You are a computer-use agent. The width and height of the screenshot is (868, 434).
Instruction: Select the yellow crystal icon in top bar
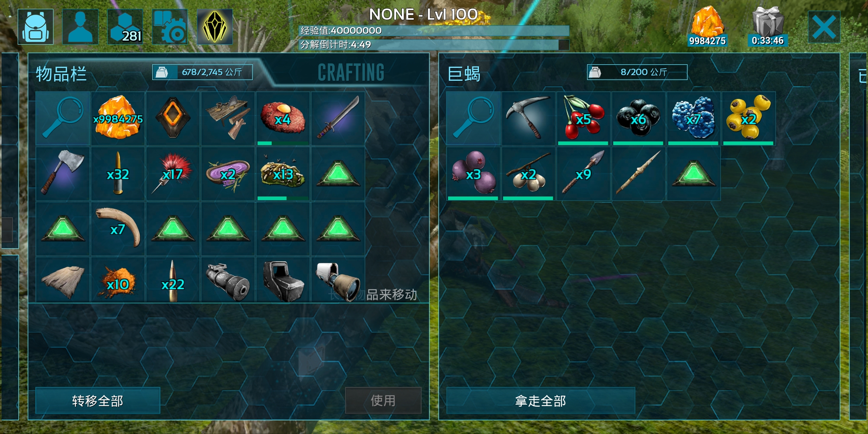pyautogui.click(x=215, y=27)
